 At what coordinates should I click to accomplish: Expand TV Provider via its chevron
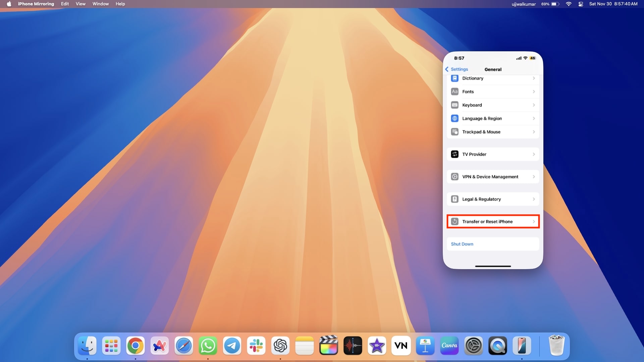(534, 154)
